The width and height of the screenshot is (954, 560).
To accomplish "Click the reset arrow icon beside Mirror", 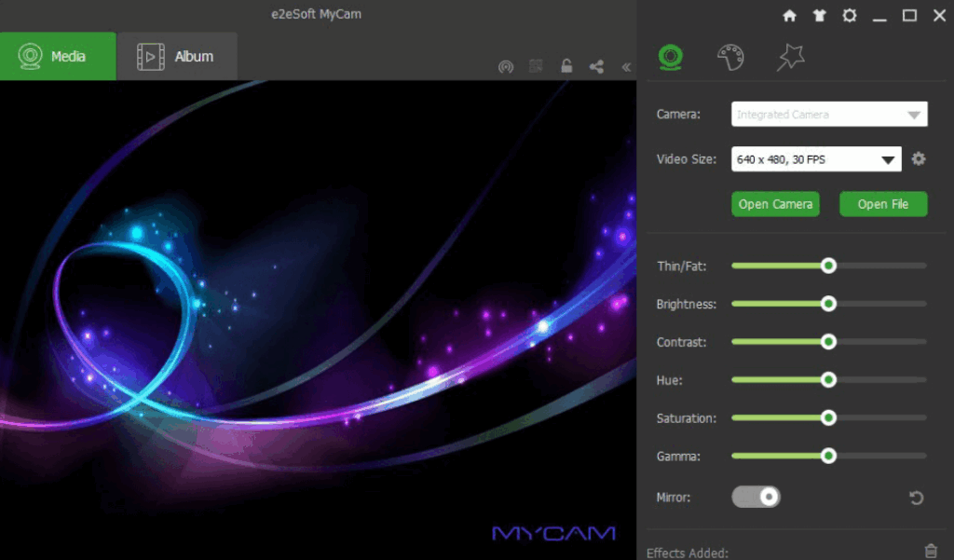I will (917, 498).
